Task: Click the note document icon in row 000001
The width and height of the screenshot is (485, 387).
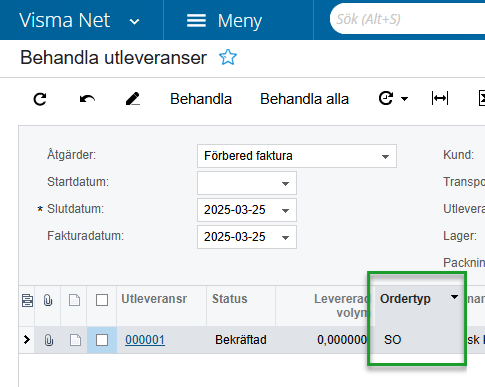Action: point(75,340)
